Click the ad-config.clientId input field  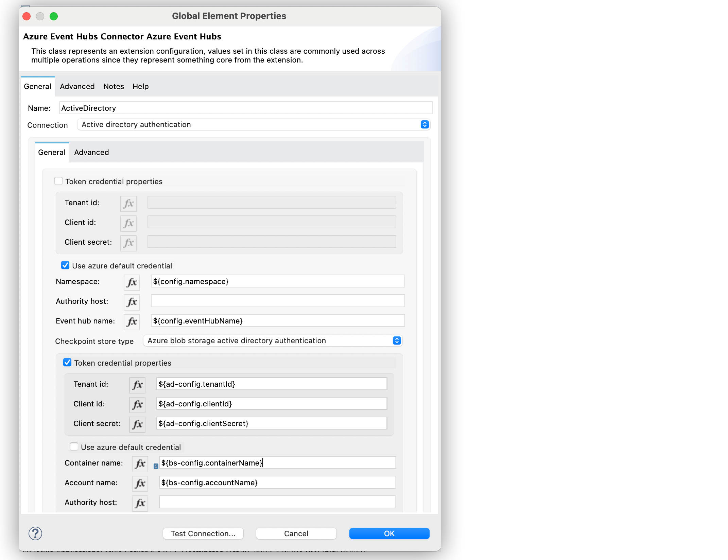pyautogui.click(x=272, y=404)
